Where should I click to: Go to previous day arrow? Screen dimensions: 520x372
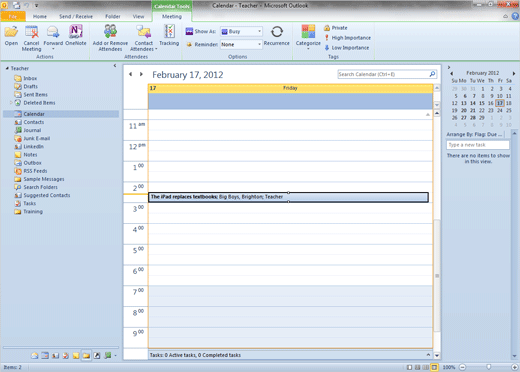click(x=130, y=74)
